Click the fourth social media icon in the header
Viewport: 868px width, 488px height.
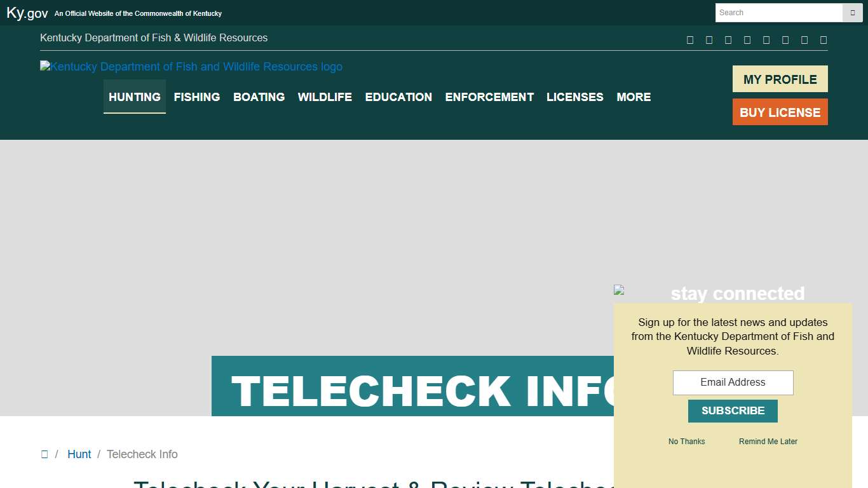(747, 39)
